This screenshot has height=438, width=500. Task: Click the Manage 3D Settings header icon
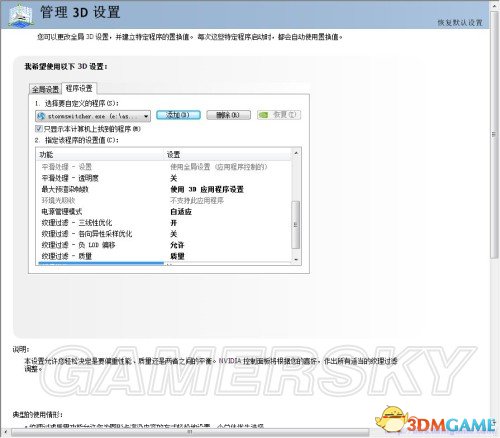(x=21, y=15)
